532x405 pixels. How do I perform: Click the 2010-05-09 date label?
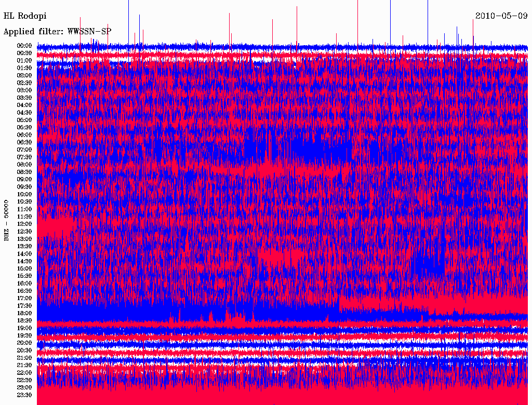point(501,16)
